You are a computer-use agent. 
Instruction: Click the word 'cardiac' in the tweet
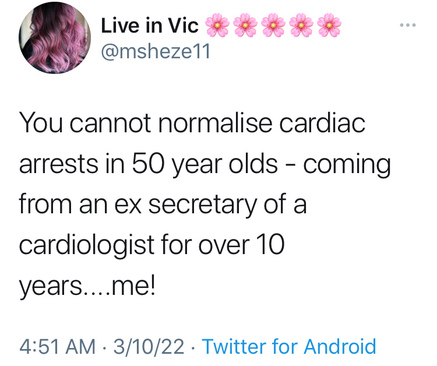click(x=322, y=123)
